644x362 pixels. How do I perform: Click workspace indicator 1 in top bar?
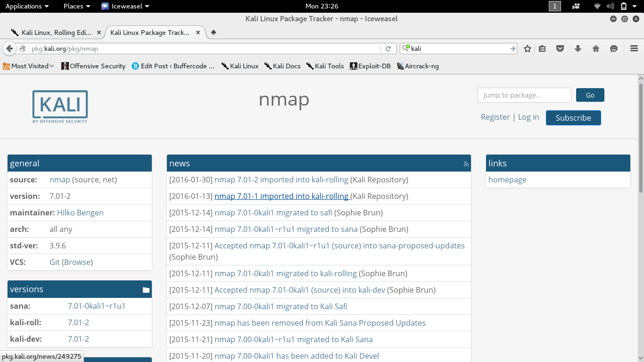pos(555,6)
